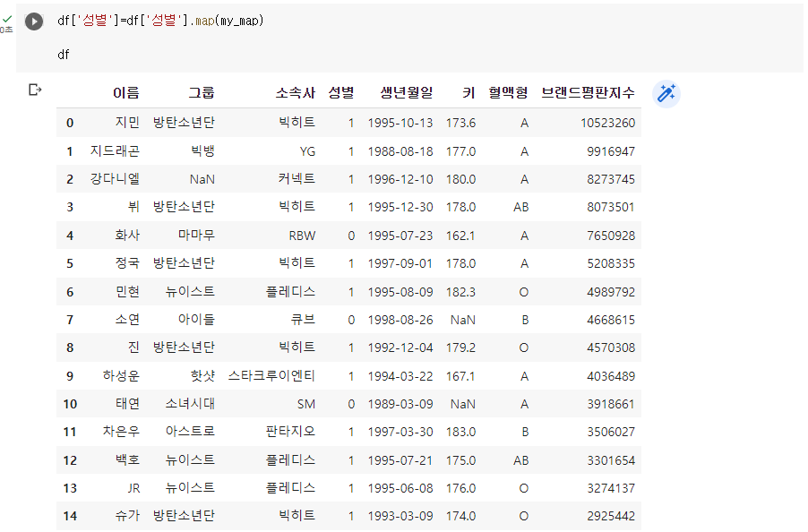Click the magic wand suggest charts icon
This screenshot has height=532, width=808.
(x=666, y=94)
